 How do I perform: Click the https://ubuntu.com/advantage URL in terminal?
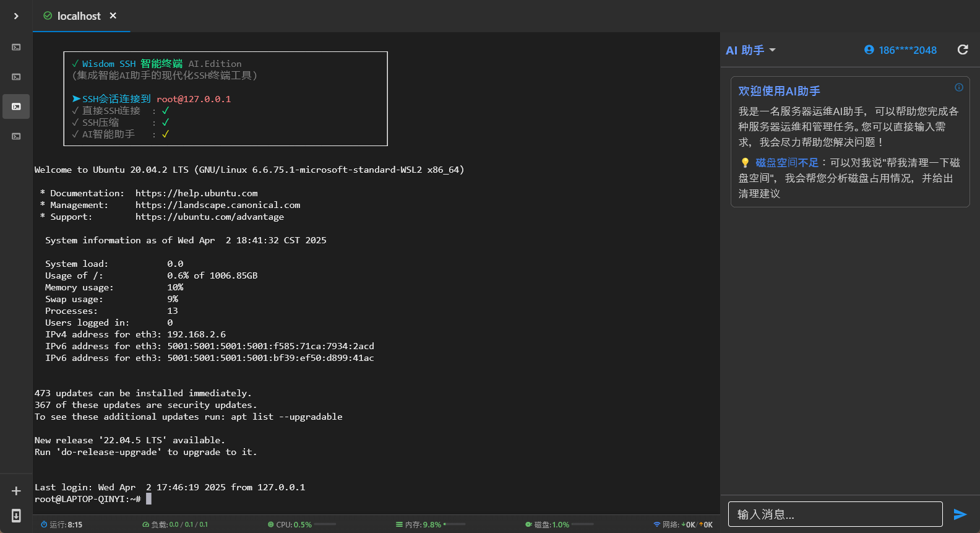click(x=210, y=217)
